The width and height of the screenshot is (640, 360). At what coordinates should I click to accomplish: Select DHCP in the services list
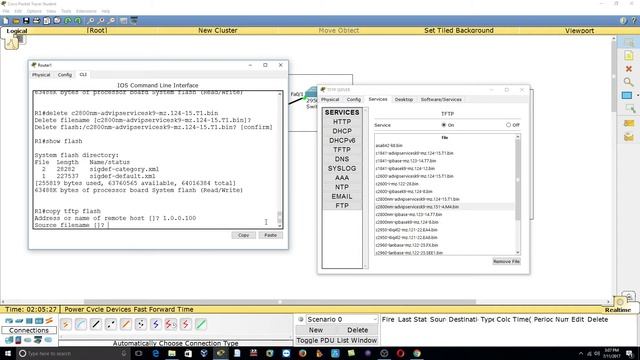tap(342, 131)
